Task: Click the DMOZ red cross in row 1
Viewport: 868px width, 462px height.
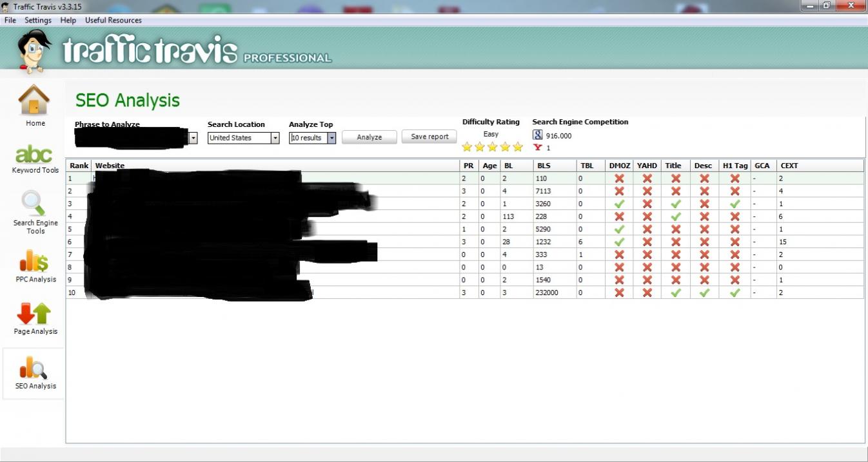Action: tap(619, 178)
